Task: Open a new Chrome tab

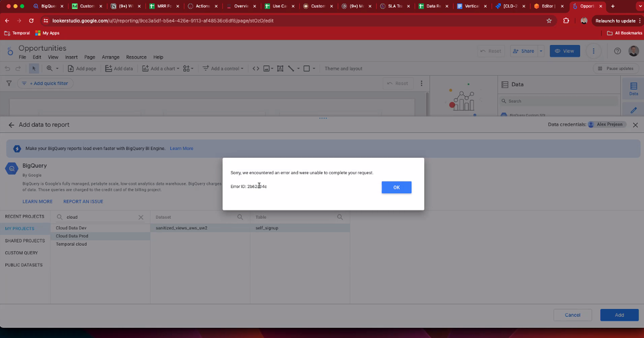Action: [x=613, y=6]
